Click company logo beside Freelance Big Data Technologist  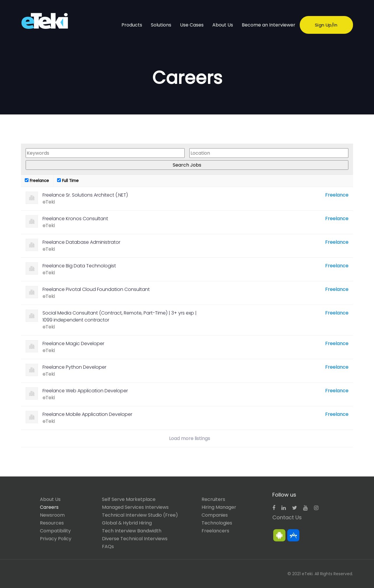coord(32,269)
